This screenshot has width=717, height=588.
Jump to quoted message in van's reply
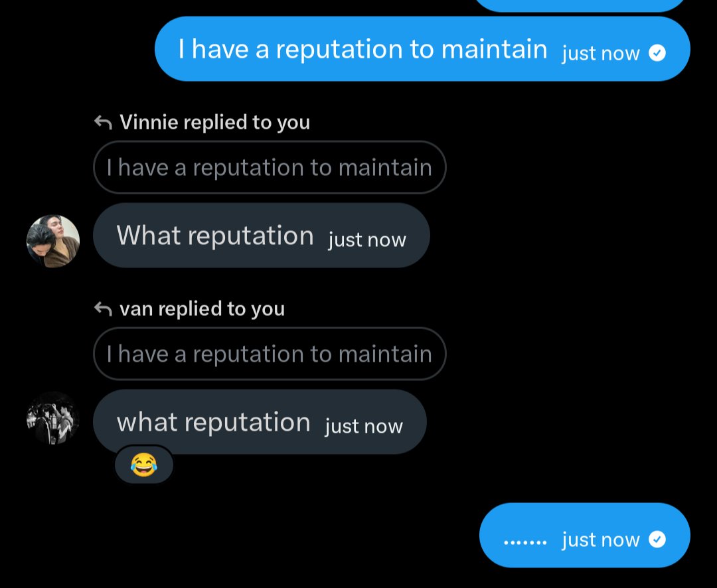click(x=270, y=354)
